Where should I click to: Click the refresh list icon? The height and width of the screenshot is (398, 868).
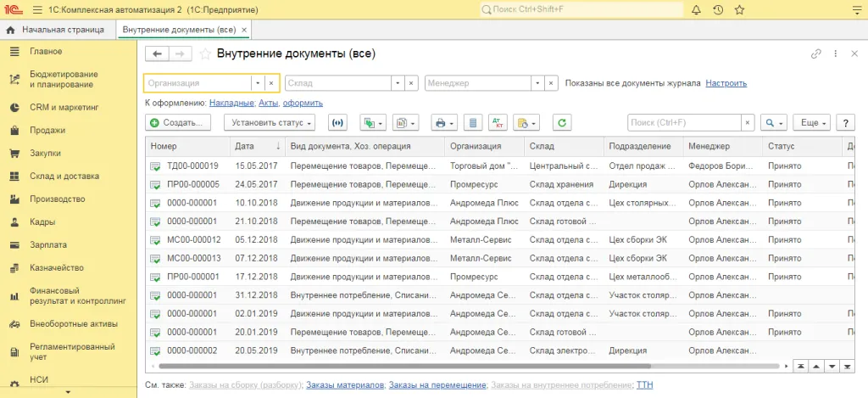coord(562,123)
